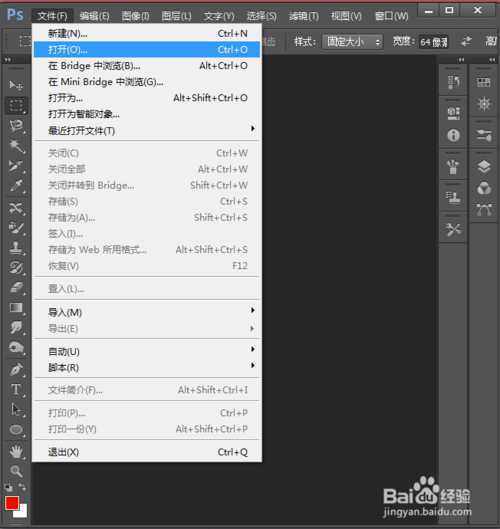500x529 pixels.
Task: Select the Ellipse shape tool
Action: 16,430
